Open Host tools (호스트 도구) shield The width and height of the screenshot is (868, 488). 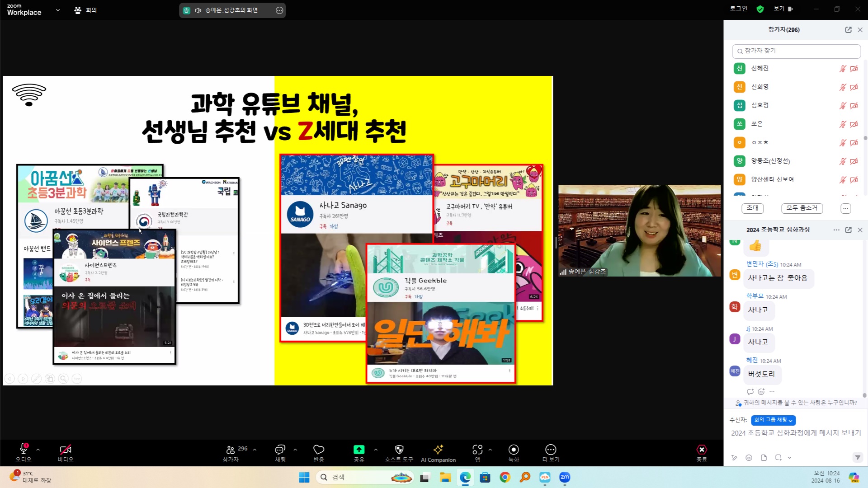pos(399,450)
